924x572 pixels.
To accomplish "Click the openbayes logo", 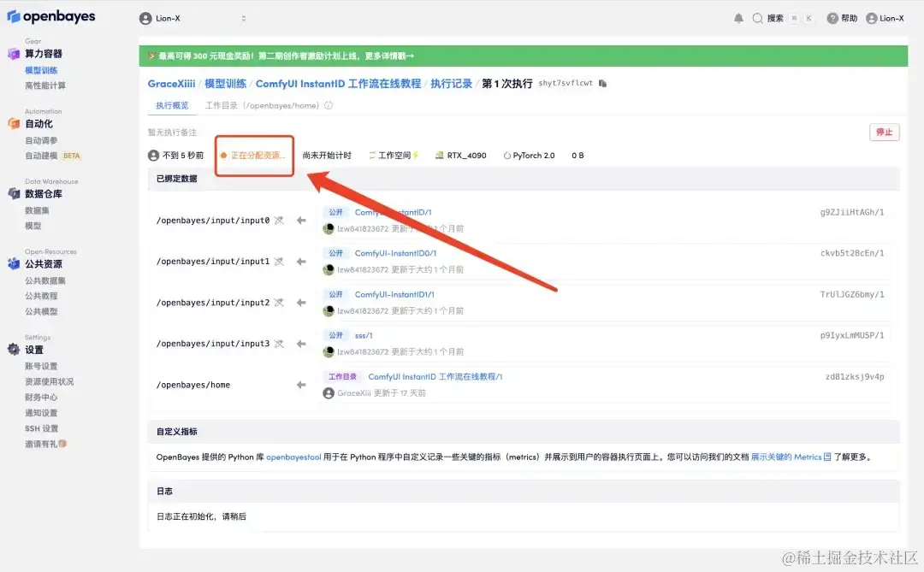I will click(x=51, y=16).
